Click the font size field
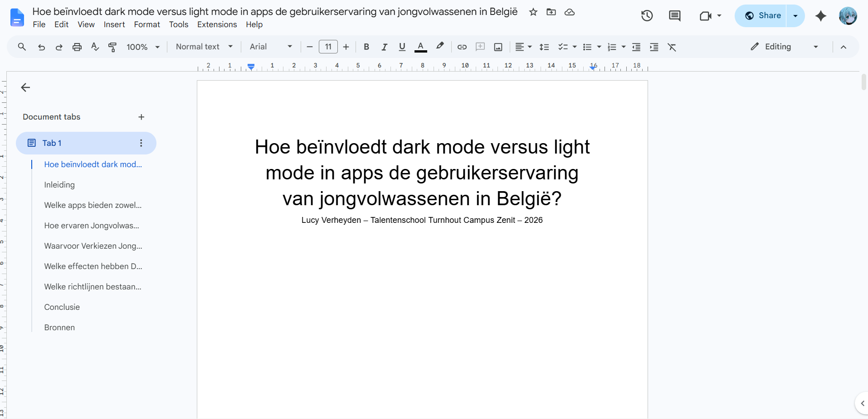This screenshot has width=868, height=419. coord(328,47)
